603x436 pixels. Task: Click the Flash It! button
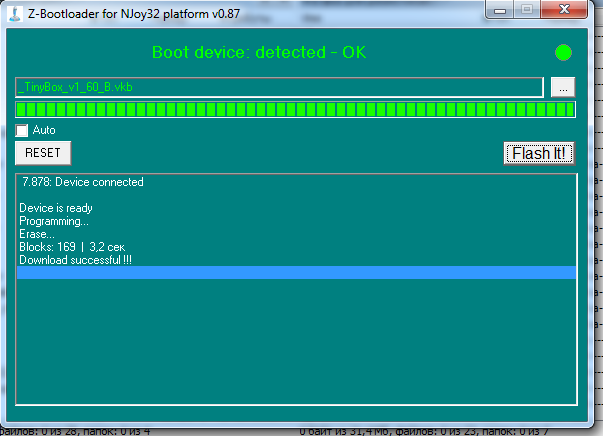pyautogui.click(x=539, y=153)
